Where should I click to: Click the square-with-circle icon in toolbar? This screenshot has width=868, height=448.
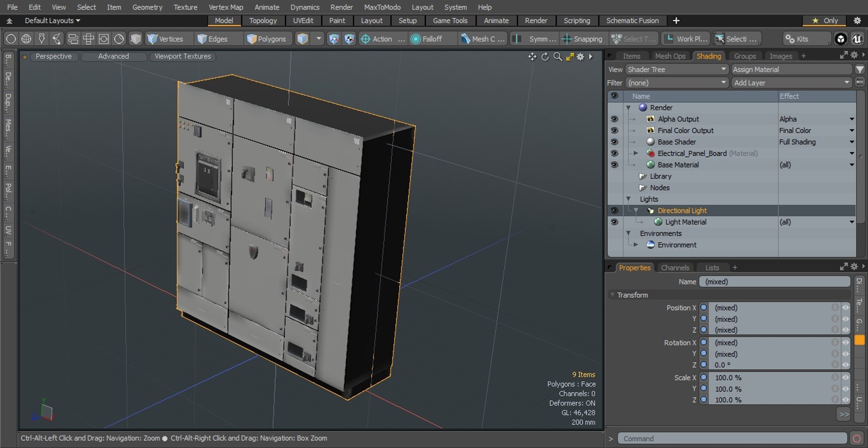pos(104,39)
